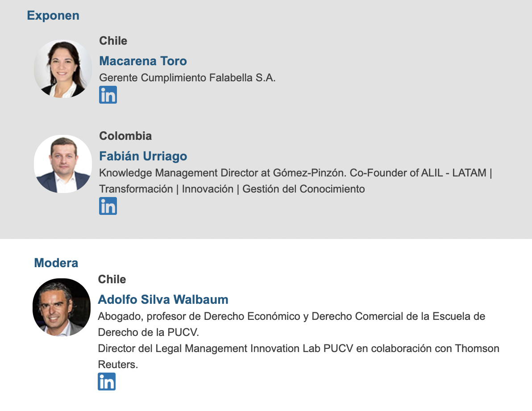
Task: Click the Exponen section heading
Action: pos(53,15)
